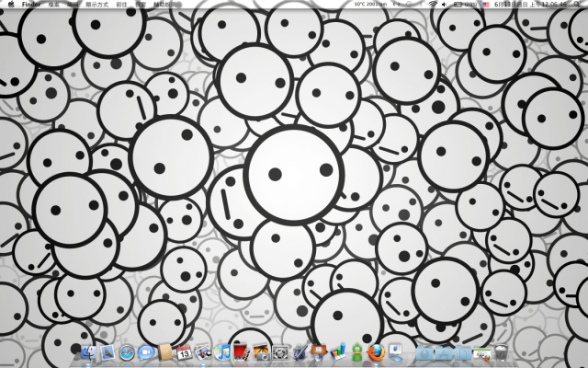Click the temperature and fan RPM readout
588x368 pixels.
click(371, 4)
